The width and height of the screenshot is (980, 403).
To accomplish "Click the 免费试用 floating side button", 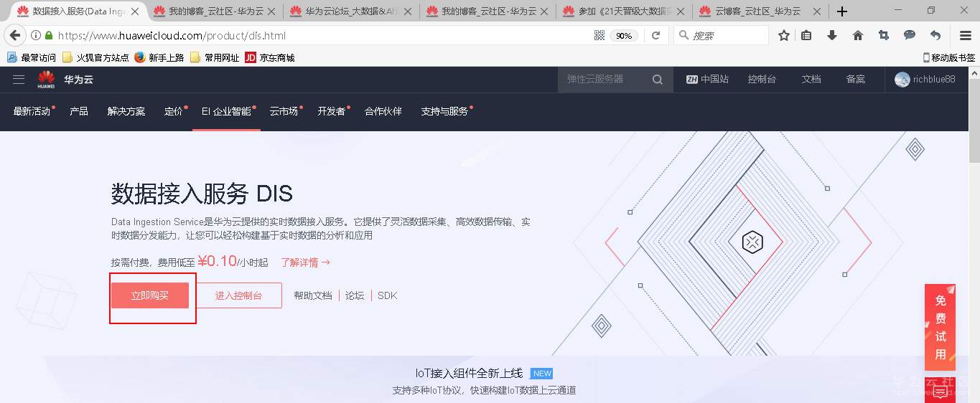I will 940,327.
